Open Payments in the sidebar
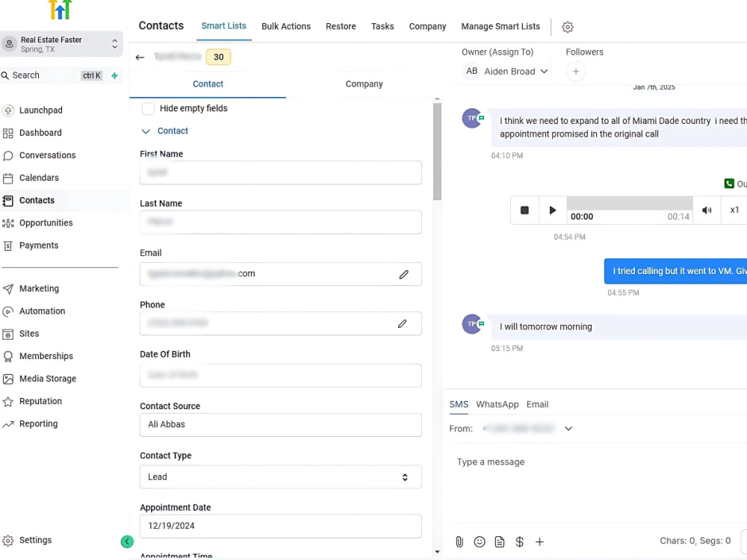 pos(39,246)
